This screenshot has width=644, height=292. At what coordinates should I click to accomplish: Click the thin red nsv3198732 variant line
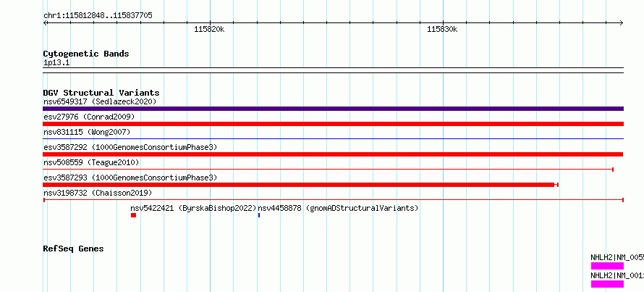pos(333,200)
